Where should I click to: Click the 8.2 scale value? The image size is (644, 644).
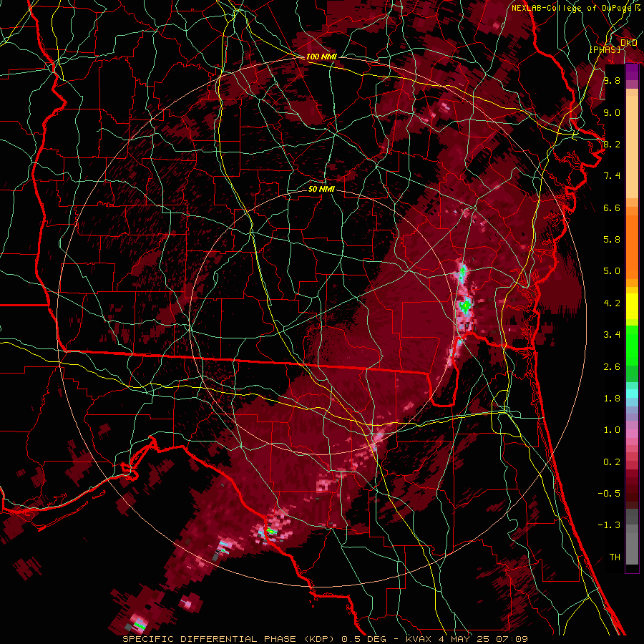(x=612, y=144)
